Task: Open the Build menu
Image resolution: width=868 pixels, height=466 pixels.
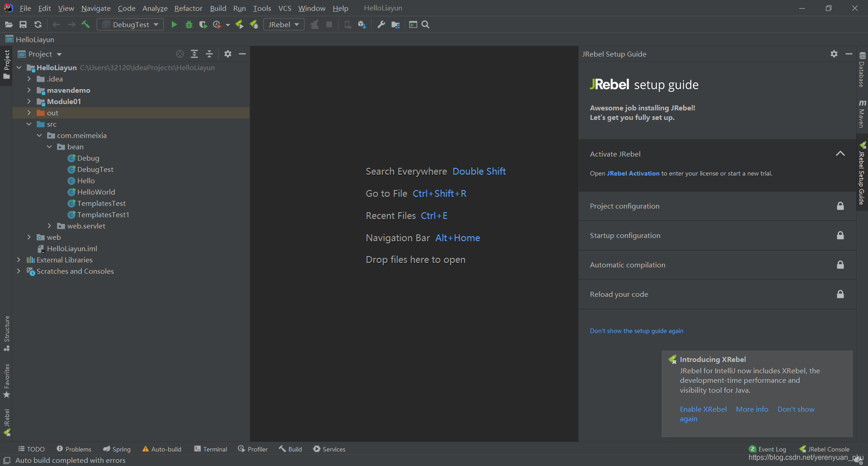Action: click(218, 8)
